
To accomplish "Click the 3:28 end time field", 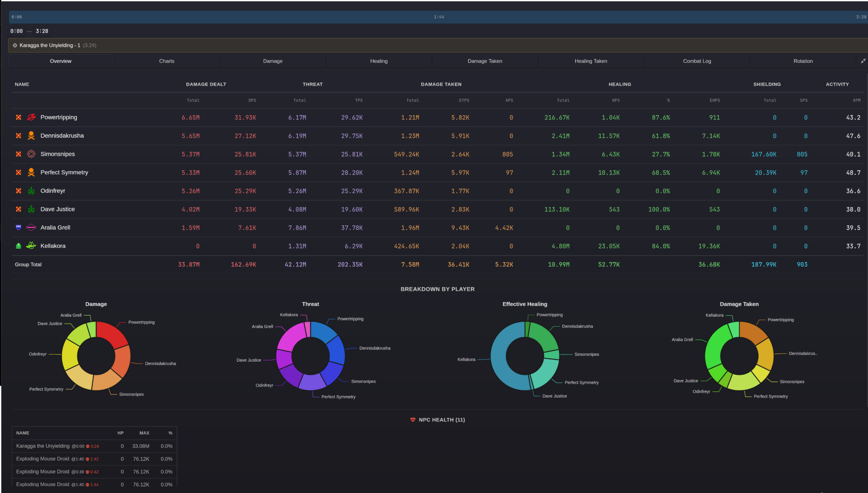I will pos(42,31).
